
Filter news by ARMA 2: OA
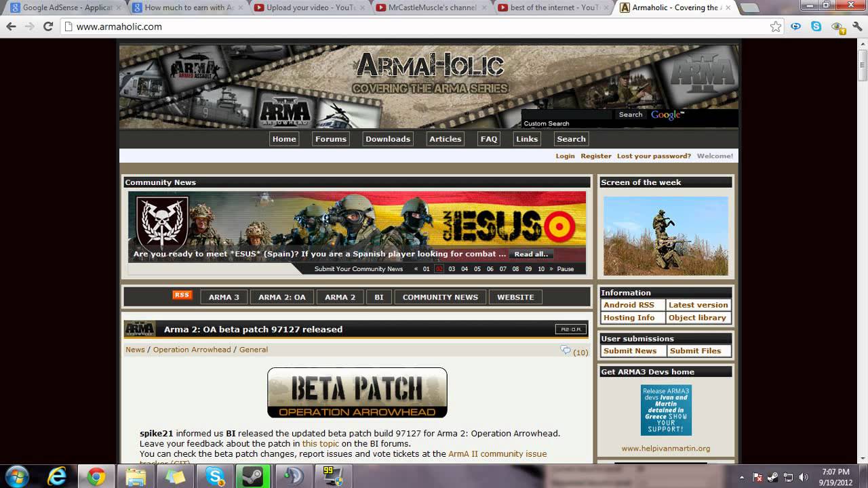coord(282,297)
